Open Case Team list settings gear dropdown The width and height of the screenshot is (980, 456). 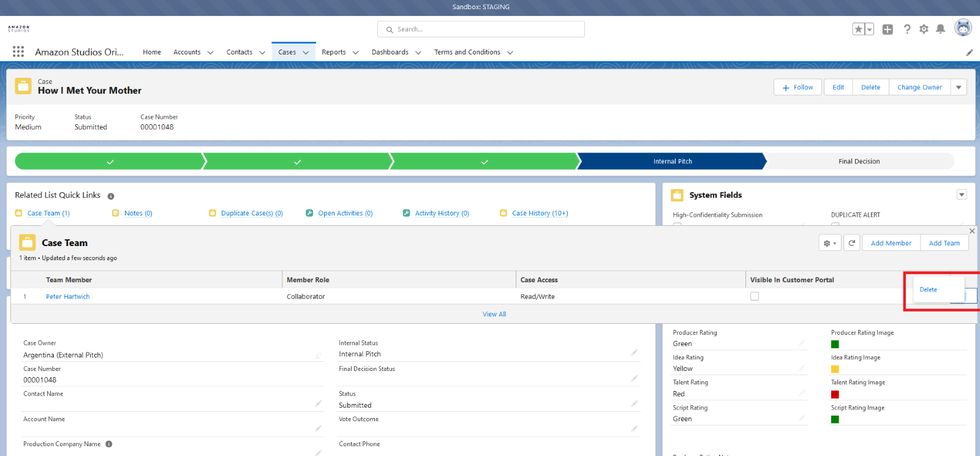click(x=830, y=243)
